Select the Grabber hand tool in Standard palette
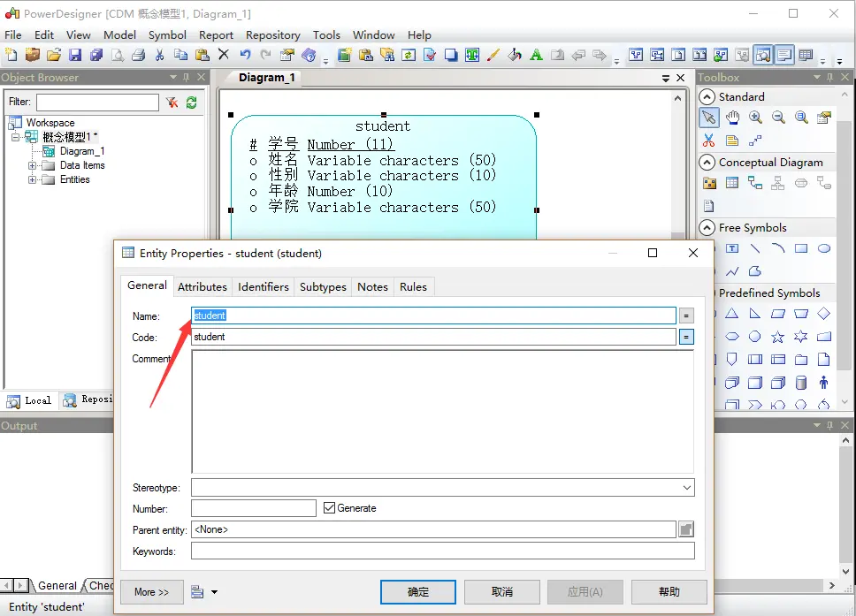This screenshot has width=856, height=616. 733,118
